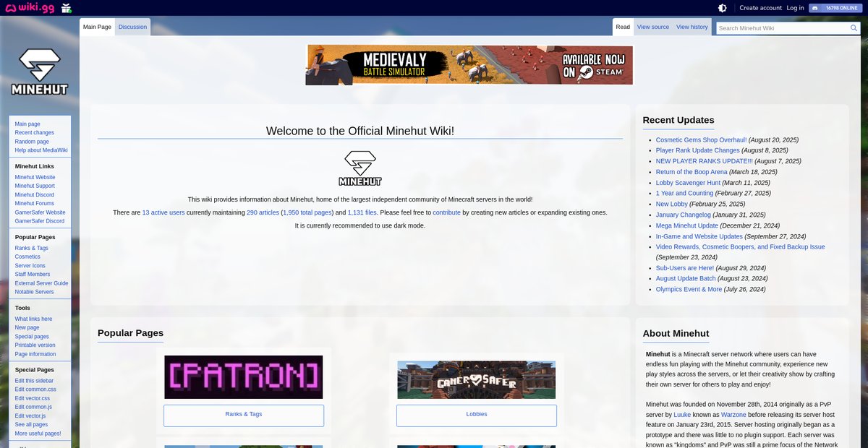Open GamerSafer Website link
This screenshot has width=868, height=448.
pyautogui.click(x=41, y=212)
